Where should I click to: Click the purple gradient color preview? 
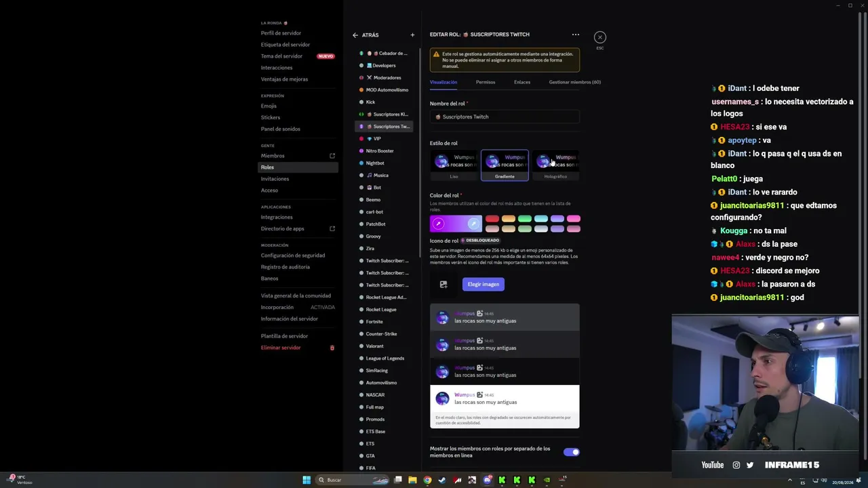tap(456, 224)
